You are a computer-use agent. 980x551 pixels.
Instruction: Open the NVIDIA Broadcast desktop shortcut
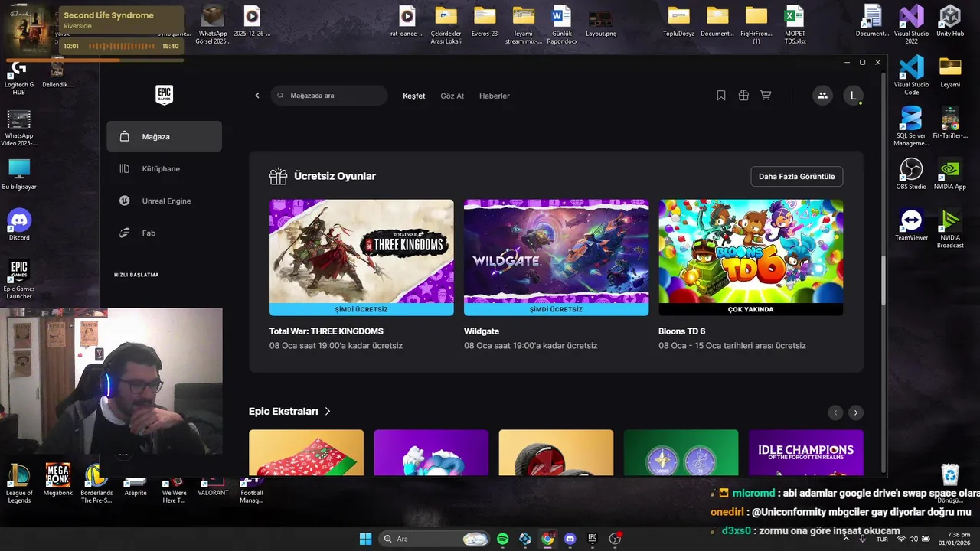tap(950, 228)
